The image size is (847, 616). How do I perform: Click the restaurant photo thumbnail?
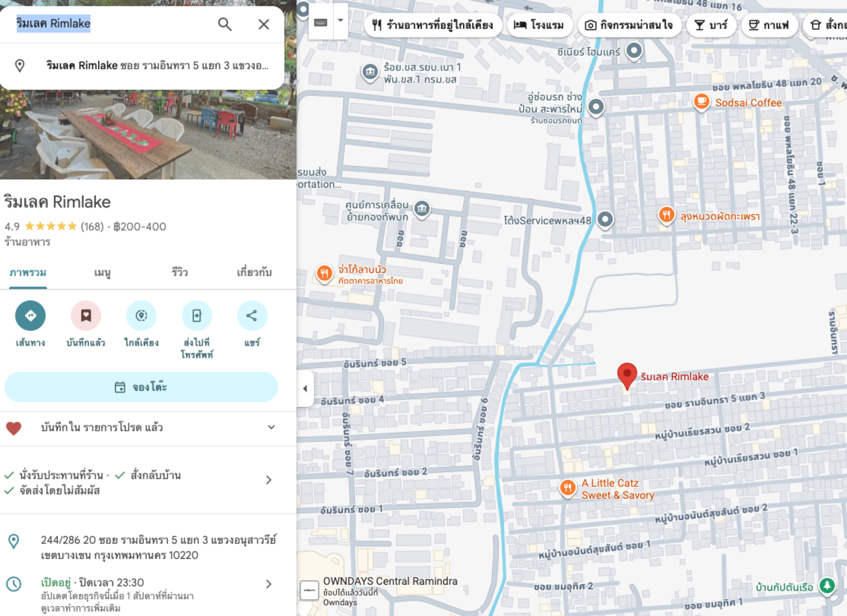coord(148,134)
